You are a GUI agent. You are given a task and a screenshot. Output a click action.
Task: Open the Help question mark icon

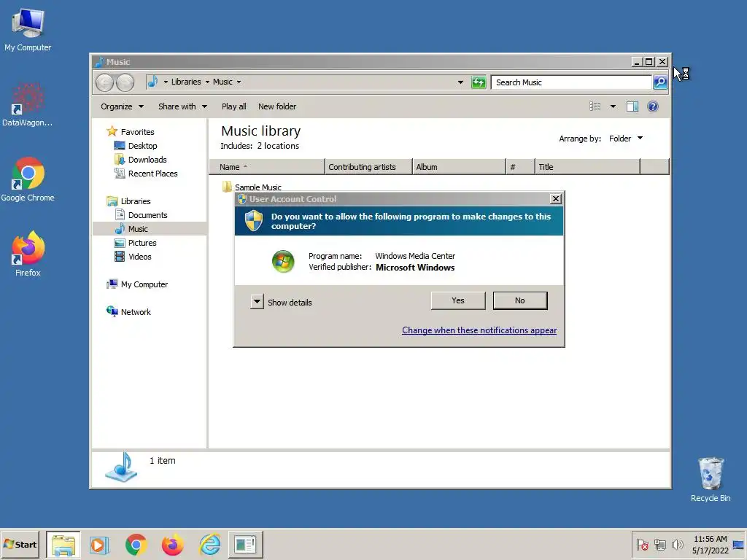pyautogui.click(x=653, y=106)
